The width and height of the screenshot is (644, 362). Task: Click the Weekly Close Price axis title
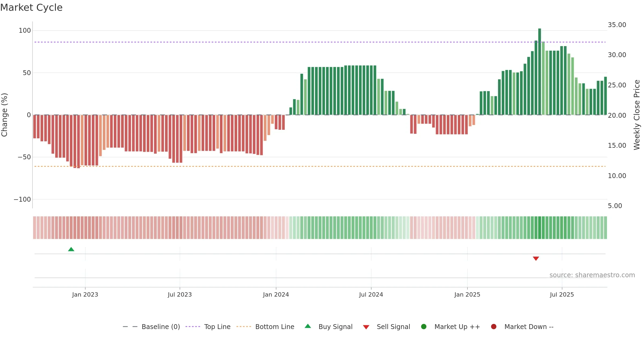pos(637,115)
